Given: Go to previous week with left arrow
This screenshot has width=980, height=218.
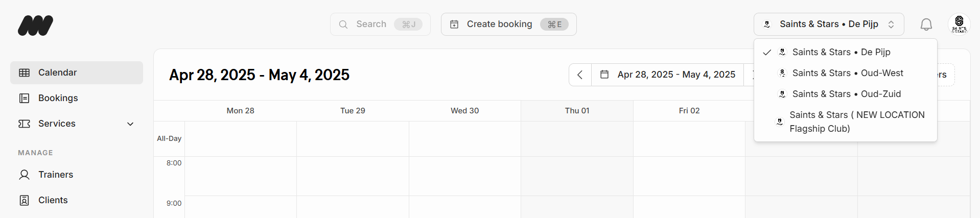Looking at the screenshot, I should [x=580, y=75].
